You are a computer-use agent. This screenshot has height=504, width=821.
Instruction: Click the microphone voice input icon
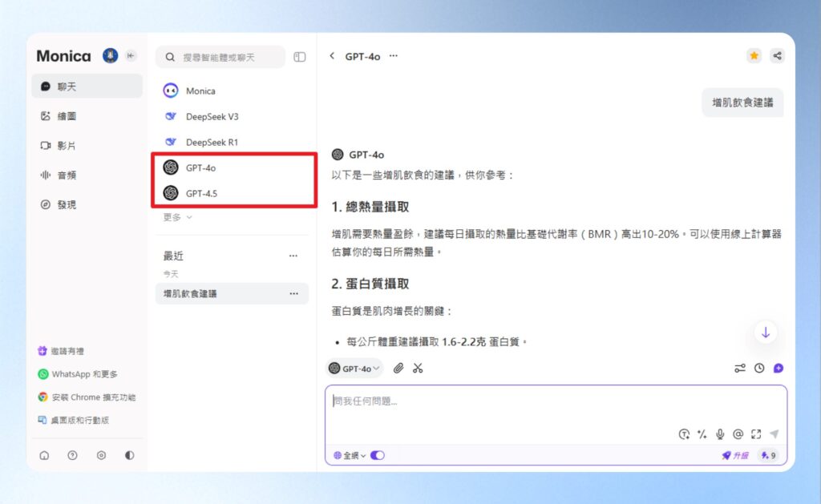pos(720,433)
